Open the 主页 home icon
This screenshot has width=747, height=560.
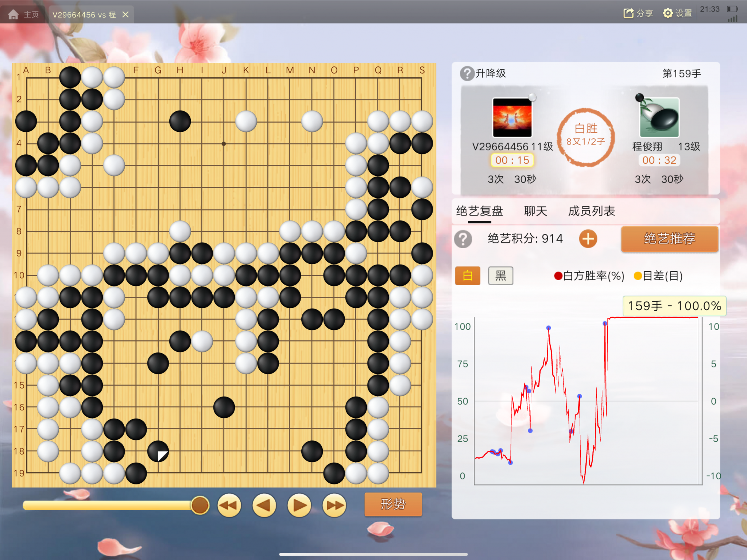click(x=13, y=15)
